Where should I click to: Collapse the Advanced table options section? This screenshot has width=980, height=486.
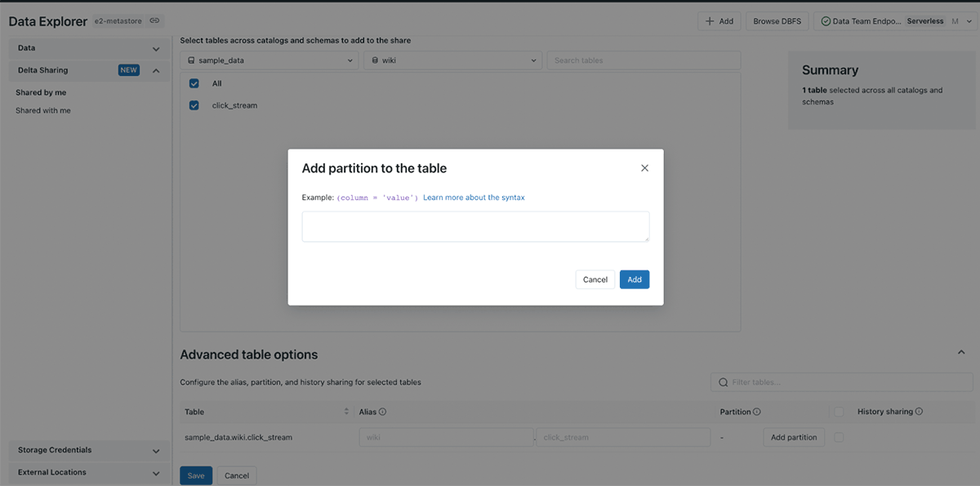point(961,352)
